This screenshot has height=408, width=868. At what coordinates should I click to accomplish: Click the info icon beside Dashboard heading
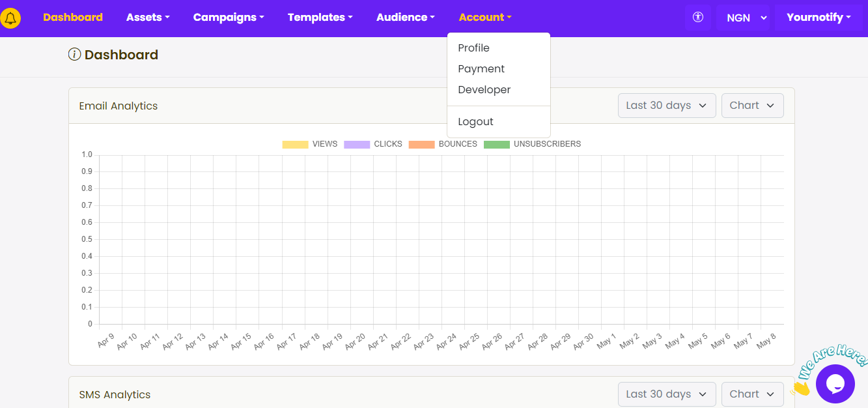coord(74,55)
